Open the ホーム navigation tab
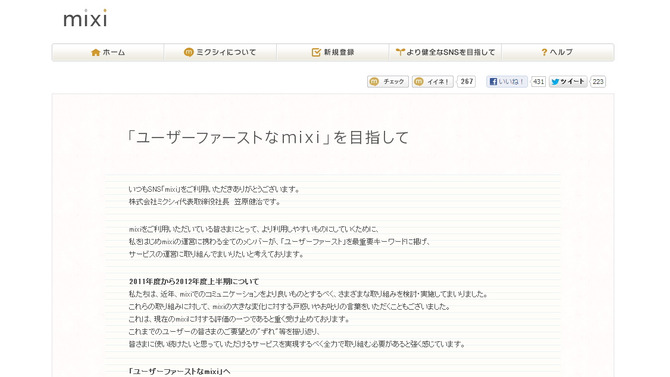 (108, 52)
